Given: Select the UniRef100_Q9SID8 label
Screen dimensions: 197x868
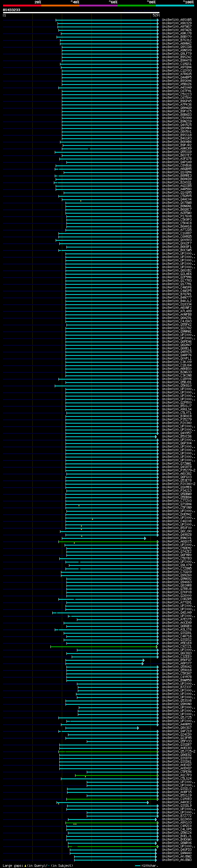Looking at the screenshot, I should [176, 47].
